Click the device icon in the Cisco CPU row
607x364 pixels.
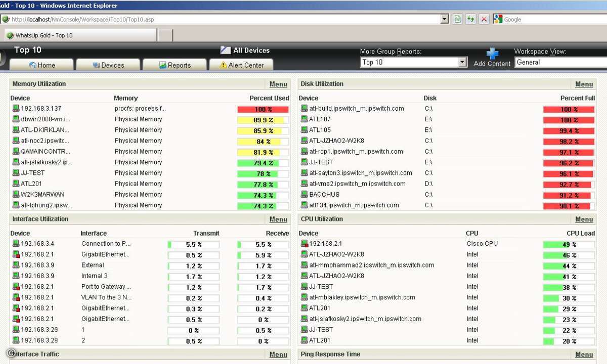tap(304, 244)
